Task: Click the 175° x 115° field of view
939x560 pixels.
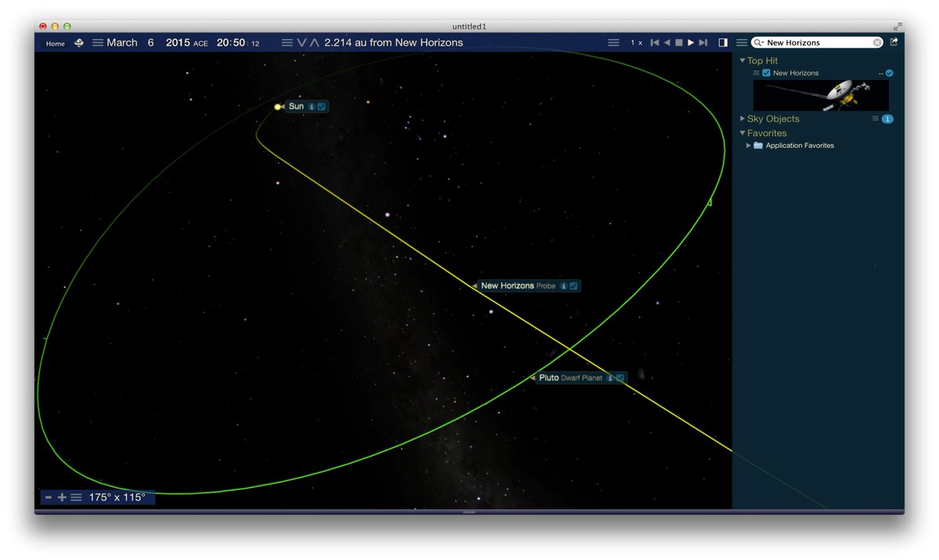Action: tap(117, 497)
